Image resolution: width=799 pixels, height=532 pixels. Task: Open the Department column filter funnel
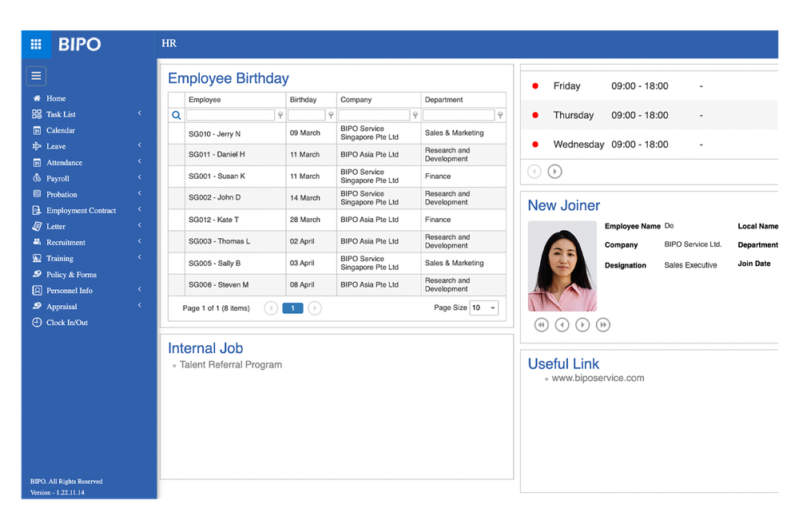tap(500, 116)
